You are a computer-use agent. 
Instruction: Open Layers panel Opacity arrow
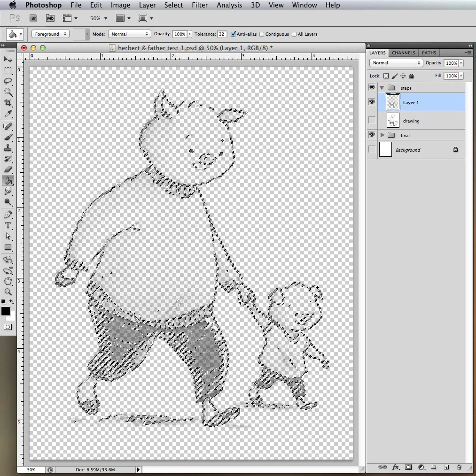[461, 63]
